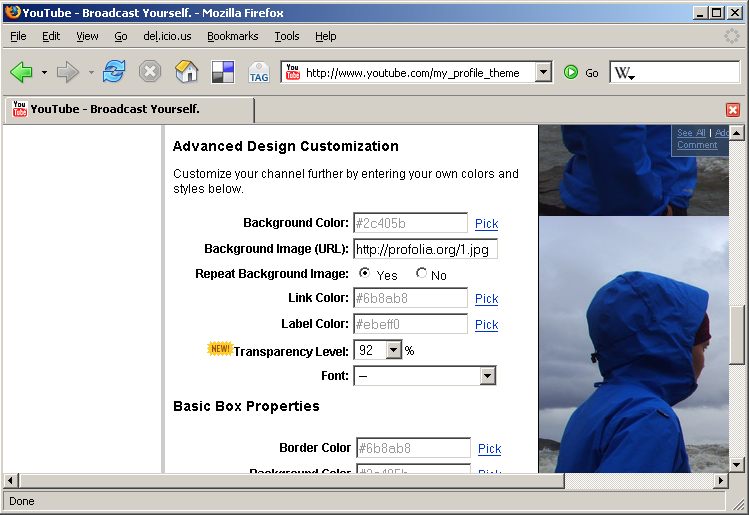Open the Help menu
This screenshot has height=515, width=749.
coord(326,36)
